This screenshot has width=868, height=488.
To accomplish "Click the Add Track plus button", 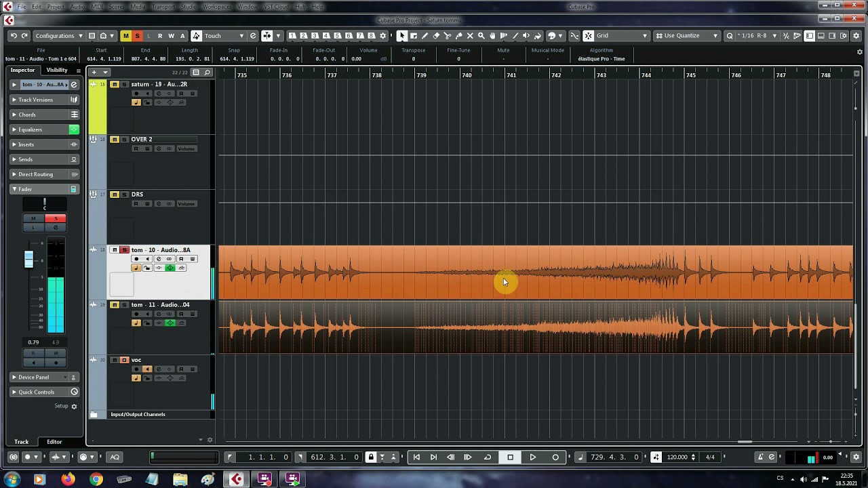I will click(x=94, y=73).
